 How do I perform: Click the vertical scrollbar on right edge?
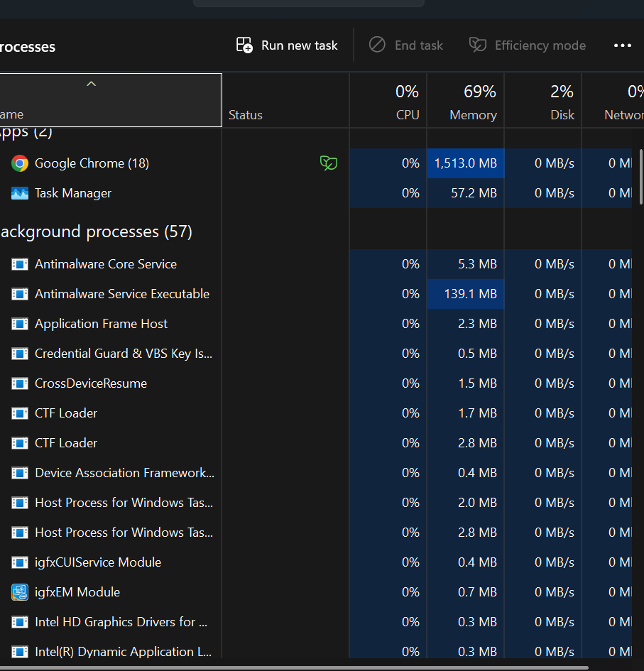coord(641,177)
